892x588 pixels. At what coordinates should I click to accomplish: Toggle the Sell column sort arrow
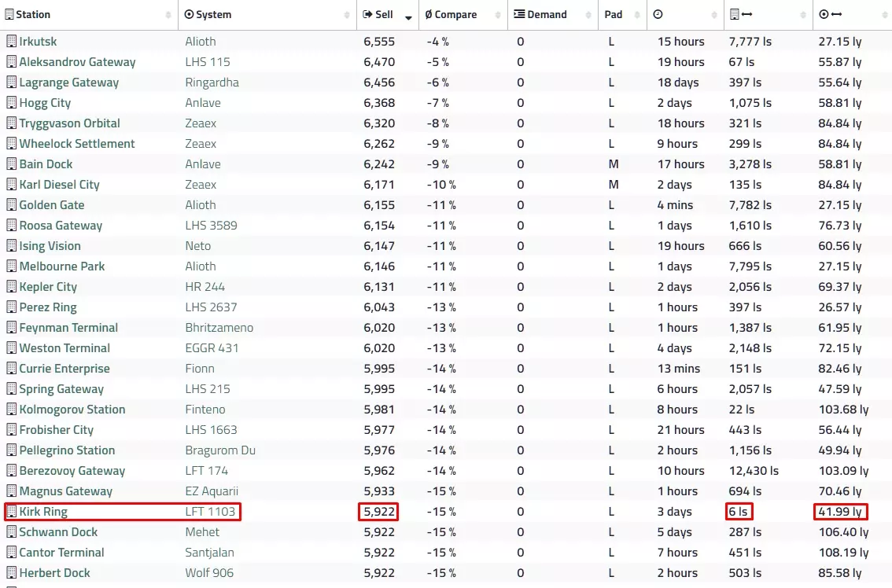(408, 16)
